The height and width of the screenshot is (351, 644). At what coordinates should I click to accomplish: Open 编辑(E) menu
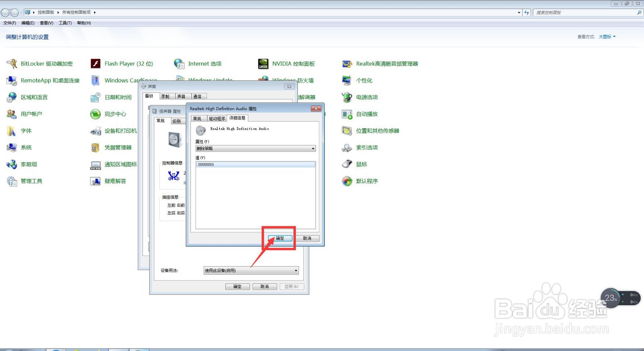[28, 23]
